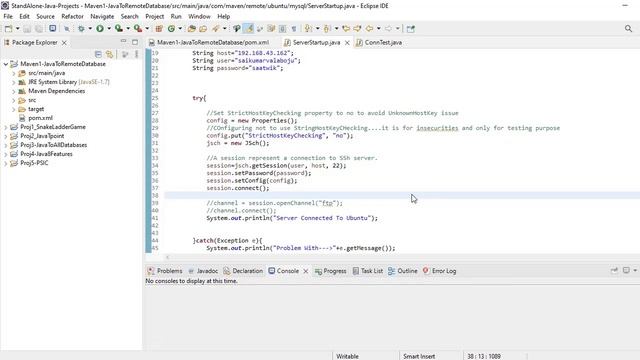Select the Proj5-PSIC project

(34, 163)
